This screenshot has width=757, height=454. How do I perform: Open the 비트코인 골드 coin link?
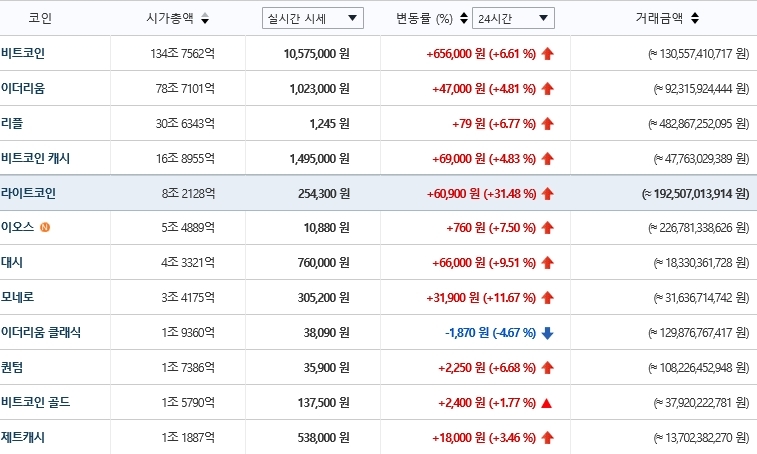click(x=35, y=402)
